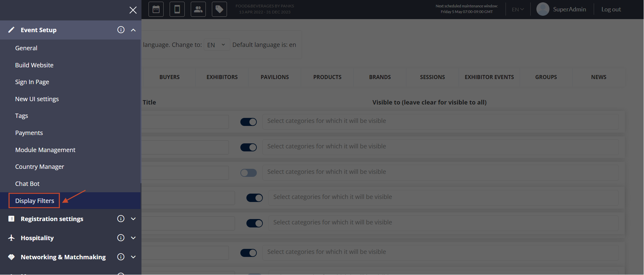Switch to the EXHIBITORS tab
Viewport: 644px width, 275px height.
[222, 77]
